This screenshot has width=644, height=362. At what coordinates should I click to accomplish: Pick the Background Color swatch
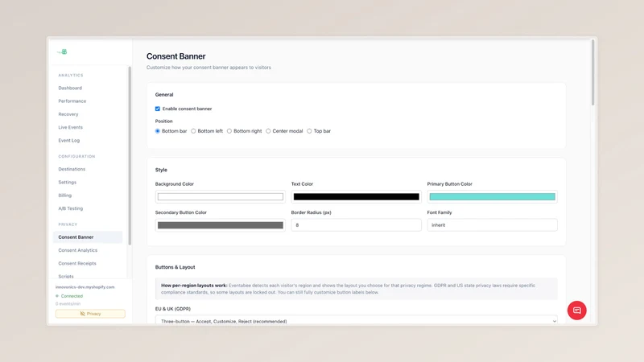click(x=220, y=196)
